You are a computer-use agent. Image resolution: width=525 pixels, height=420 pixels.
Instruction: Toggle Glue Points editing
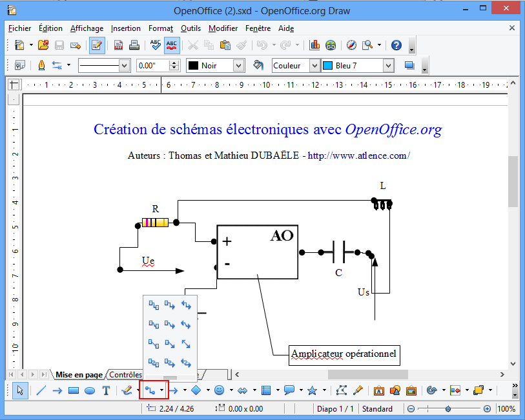point(358,390)
